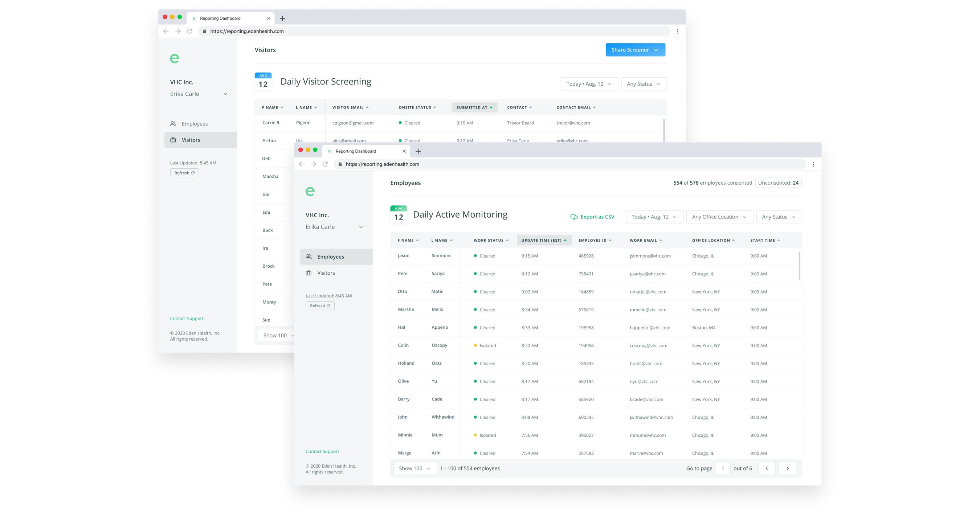This screenshot has height=513, width=980.
Task: Open Any Office Location dropdown
Action: 719,217
